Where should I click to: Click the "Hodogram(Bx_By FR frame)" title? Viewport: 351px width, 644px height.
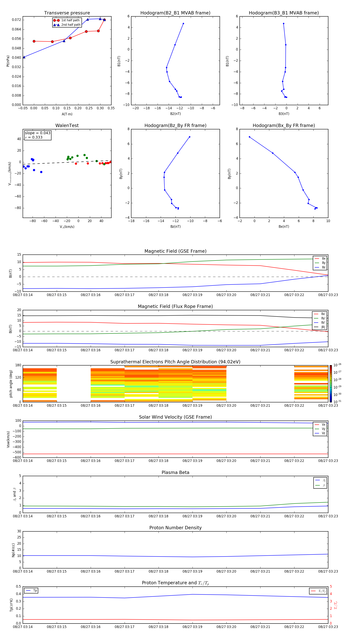[x=284, y=125]
